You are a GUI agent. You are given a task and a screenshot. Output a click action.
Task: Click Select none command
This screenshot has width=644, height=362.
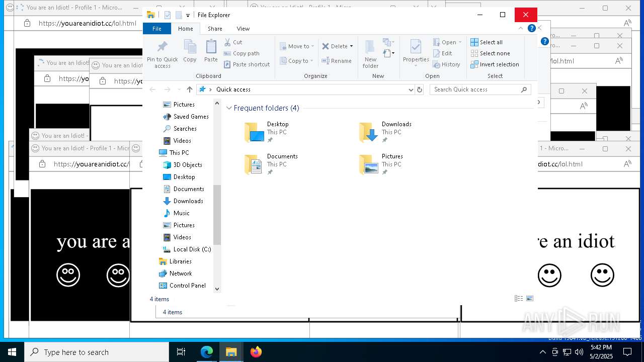pos(490,53)
